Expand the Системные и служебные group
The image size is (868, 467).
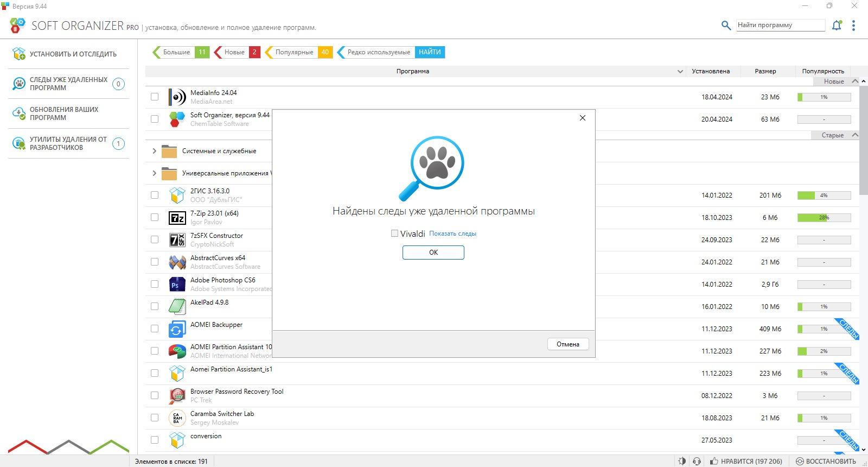click(154, 151)
